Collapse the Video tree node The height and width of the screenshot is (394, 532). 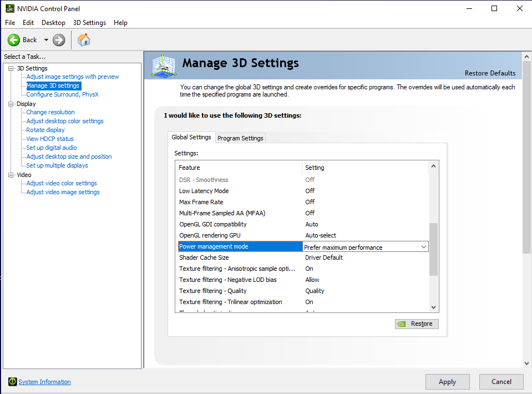click(11, 175)
